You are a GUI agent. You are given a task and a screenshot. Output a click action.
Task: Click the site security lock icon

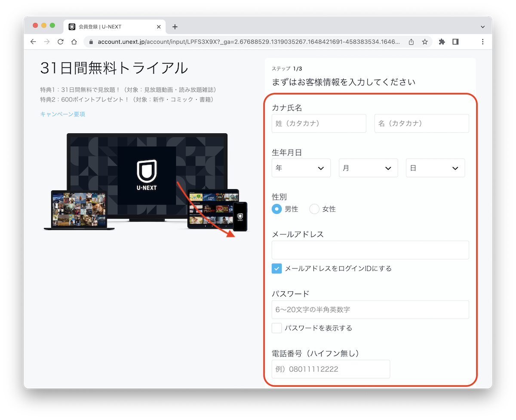click(90, 42)
